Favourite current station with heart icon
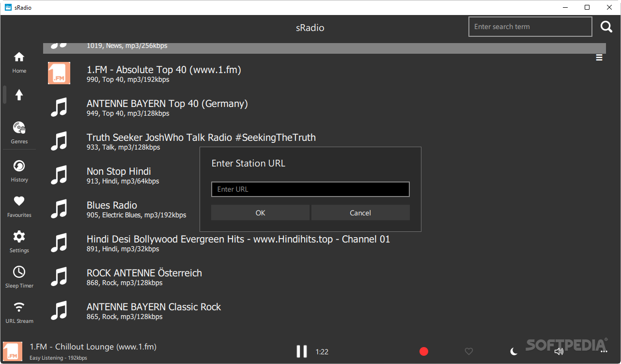Image resolution: width=621 pixels, height=364 pixels. coord(468,351)
